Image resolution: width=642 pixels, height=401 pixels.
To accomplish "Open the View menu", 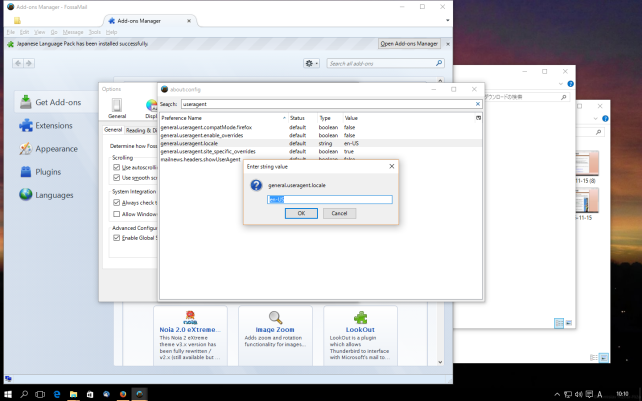I will (40, 32).
